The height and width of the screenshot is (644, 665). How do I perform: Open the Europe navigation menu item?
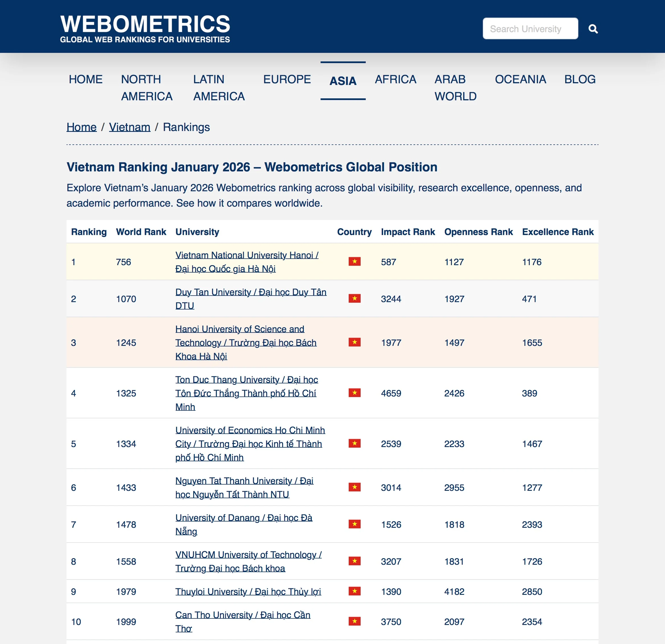tap(287, 79)
